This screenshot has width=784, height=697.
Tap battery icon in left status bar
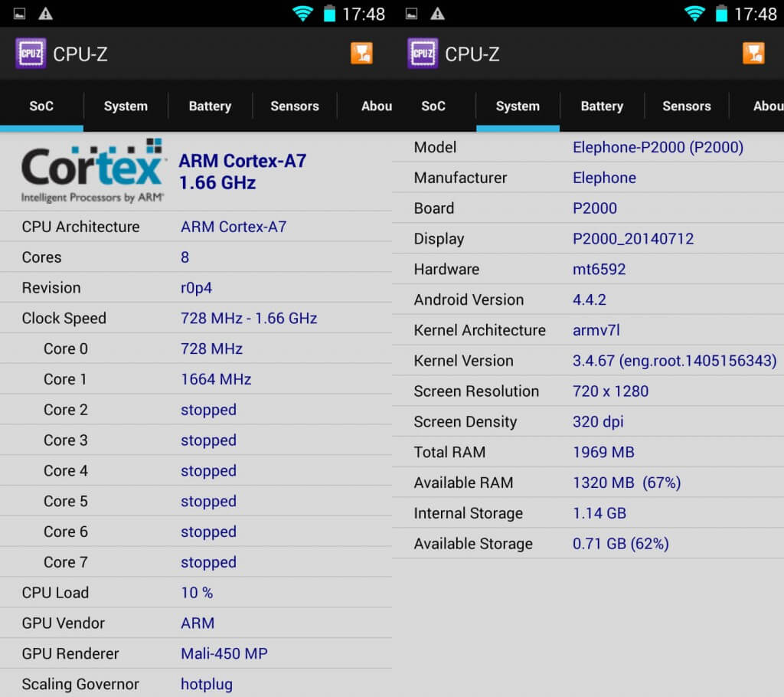click(x=329, y=14)
